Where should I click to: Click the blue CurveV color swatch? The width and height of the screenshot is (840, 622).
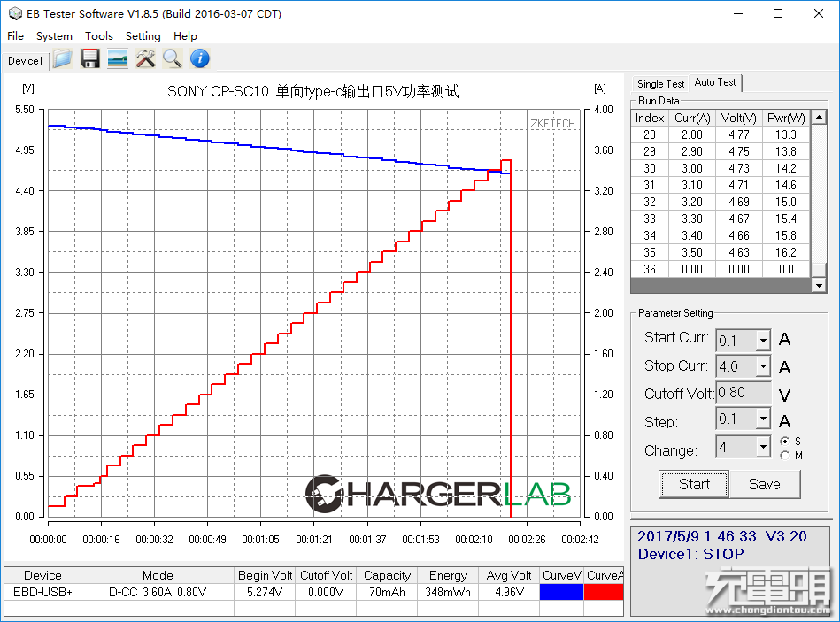[561, 592]
